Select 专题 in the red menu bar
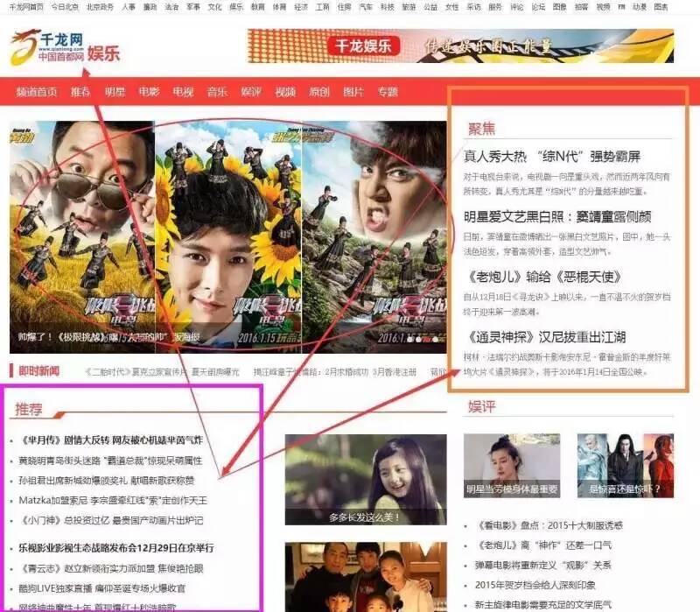 [x=388, y=92]
